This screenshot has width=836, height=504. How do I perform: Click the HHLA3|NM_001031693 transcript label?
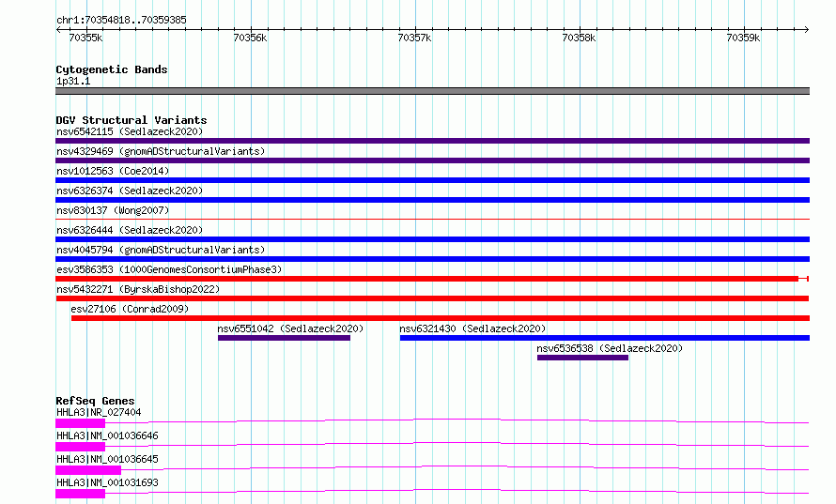(107, 482)
